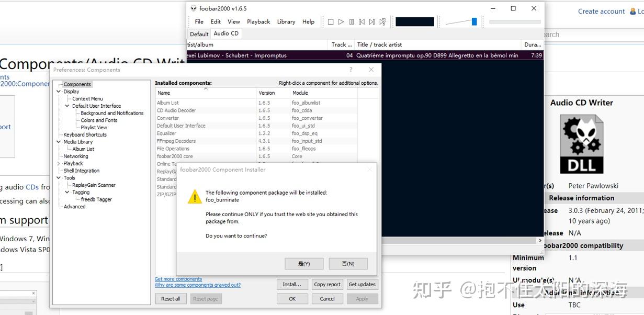Confirm installation by clicking 是(Y)
The width and height of the screenshot is (644, 315).
pos(304,263)
